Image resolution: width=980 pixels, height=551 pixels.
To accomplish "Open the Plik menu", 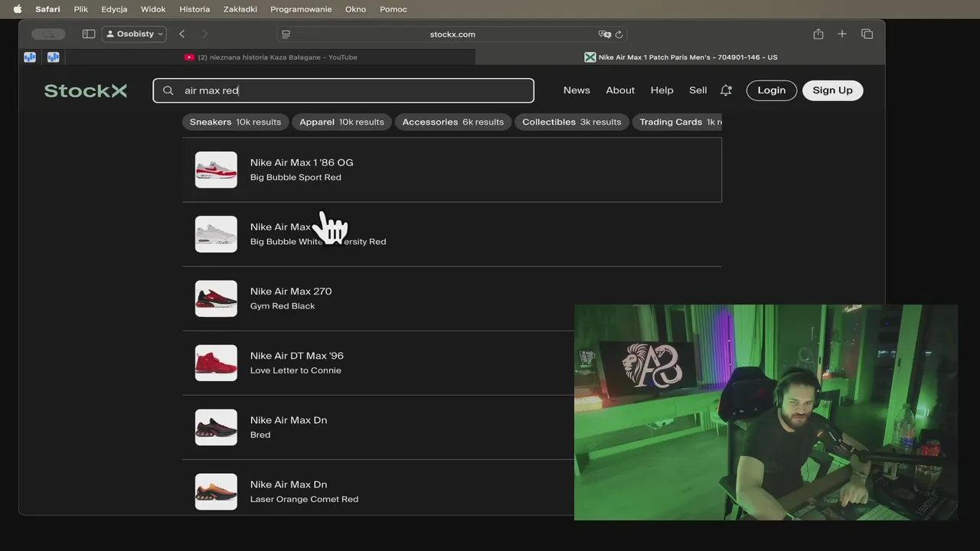I will point(80,9).
